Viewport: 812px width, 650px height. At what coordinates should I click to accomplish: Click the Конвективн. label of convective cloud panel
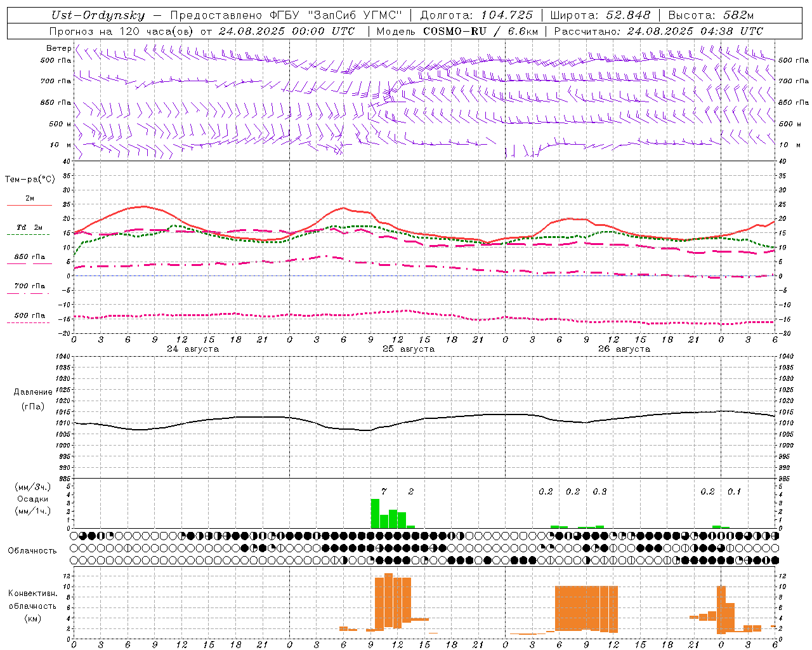click(32, 594)
